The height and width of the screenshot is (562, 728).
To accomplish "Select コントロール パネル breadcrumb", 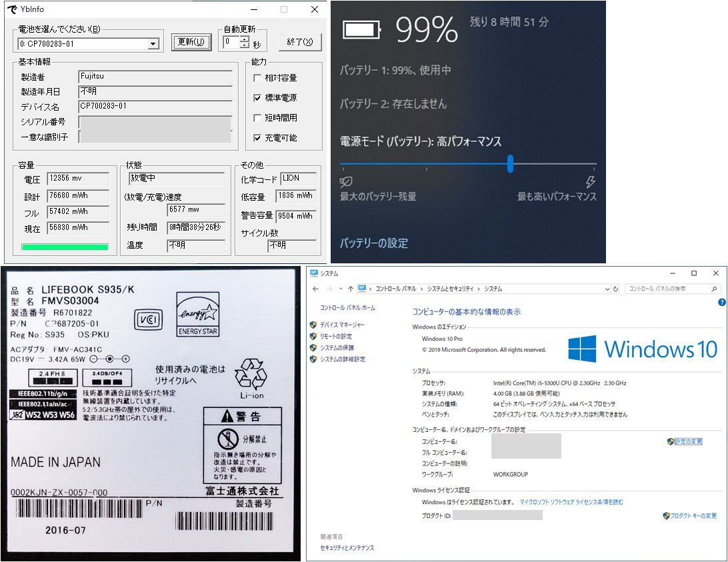I will click(395, 289).
